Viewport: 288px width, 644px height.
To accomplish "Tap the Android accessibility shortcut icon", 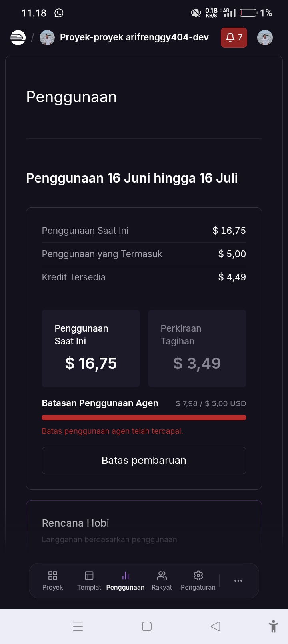I will 274,626.
